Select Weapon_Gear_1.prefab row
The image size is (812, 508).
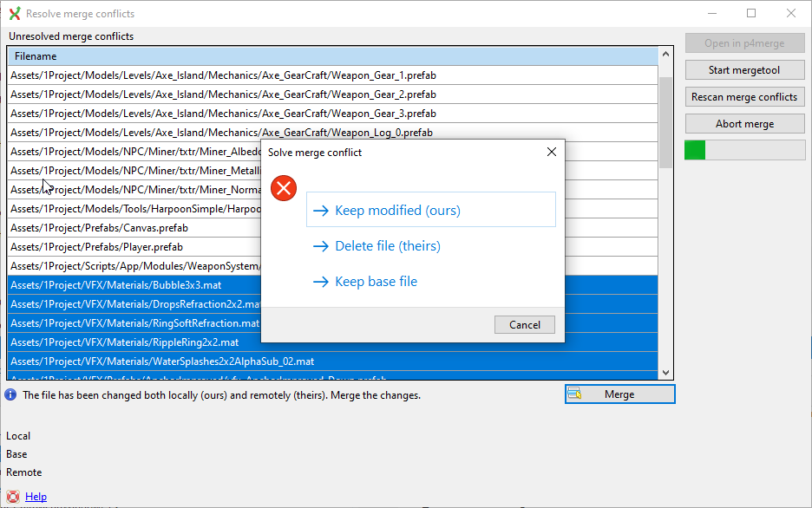[332, 75]
